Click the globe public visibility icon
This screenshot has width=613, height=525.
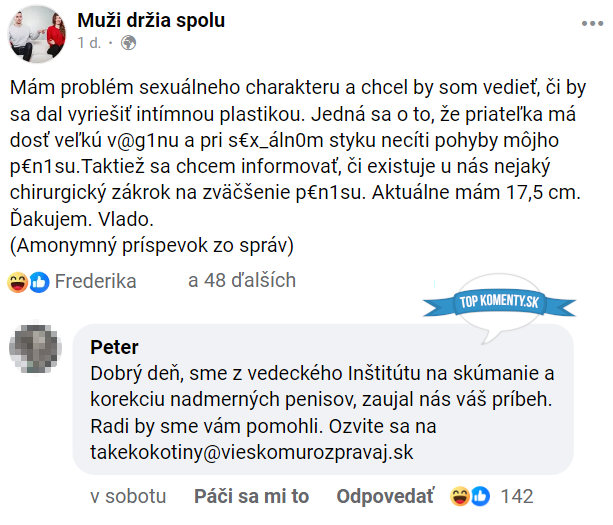[x=128, y=43]
